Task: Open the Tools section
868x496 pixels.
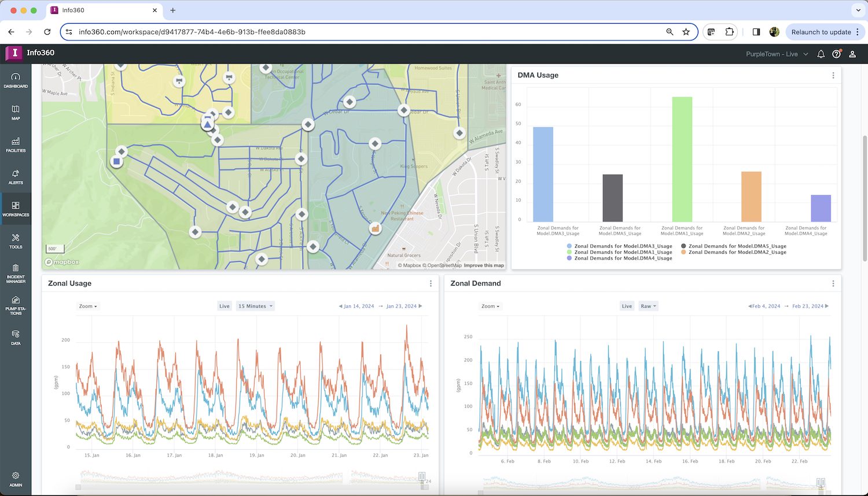Action: [x=16, y=241]
